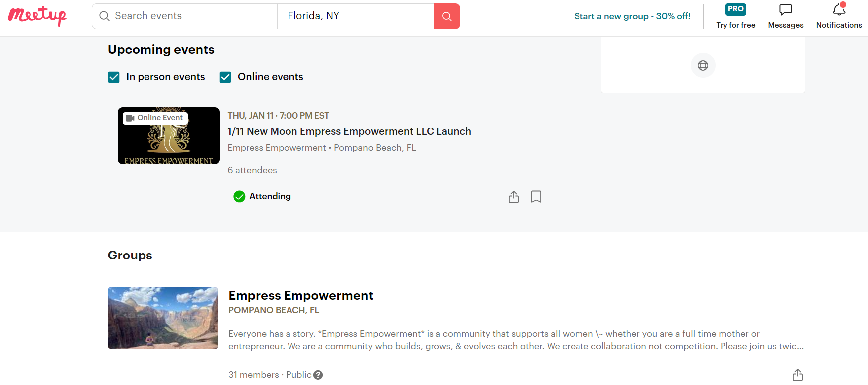
Task: Open the canyon group photo thumbnail
Action: coord(163,318)
